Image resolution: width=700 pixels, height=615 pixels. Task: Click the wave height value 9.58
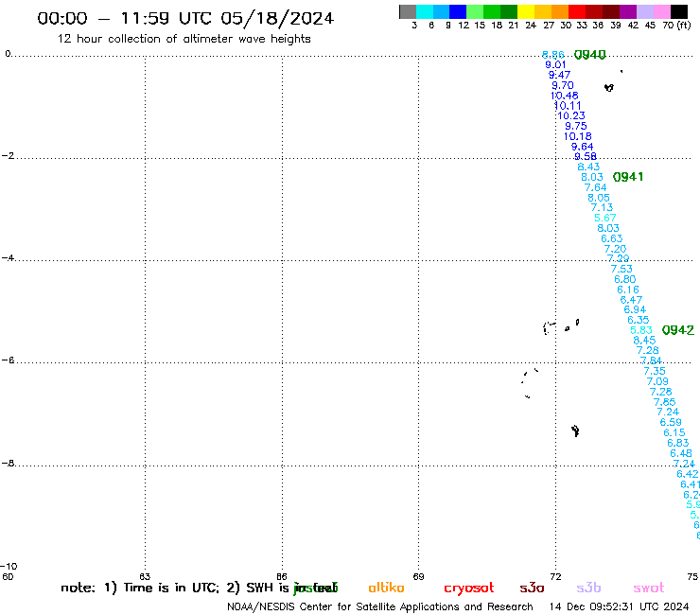point(586,156)
